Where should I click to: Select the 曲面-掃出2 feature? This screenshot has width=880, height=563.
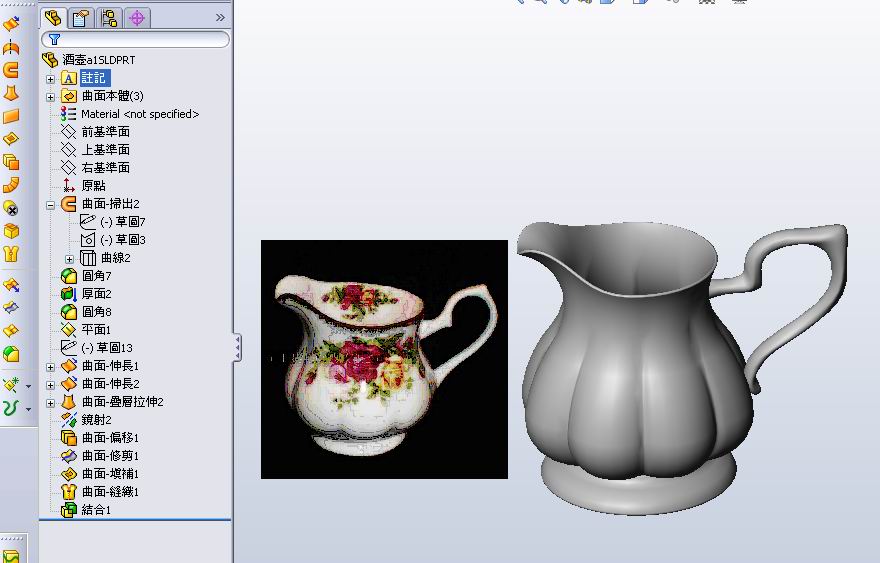[111, 204]
